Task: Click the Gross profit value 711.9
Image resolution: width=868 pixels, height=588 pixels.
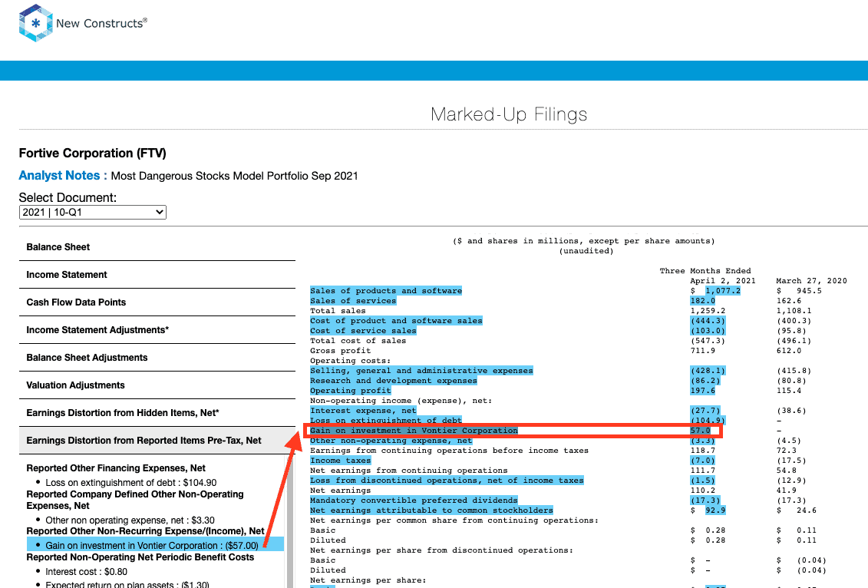Action: coord(702,351)
